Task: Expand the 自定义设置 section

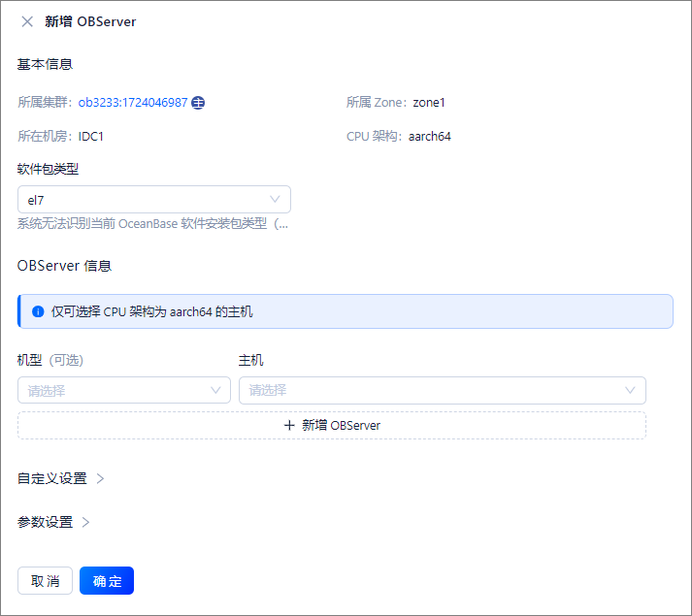Action: coord(52,479)
